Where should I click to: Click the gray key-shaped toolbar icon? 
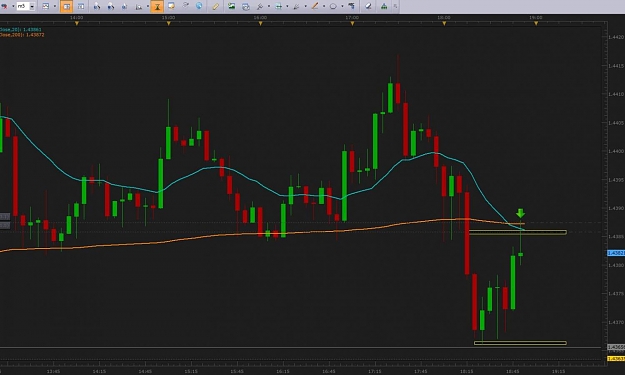[185, 6]
